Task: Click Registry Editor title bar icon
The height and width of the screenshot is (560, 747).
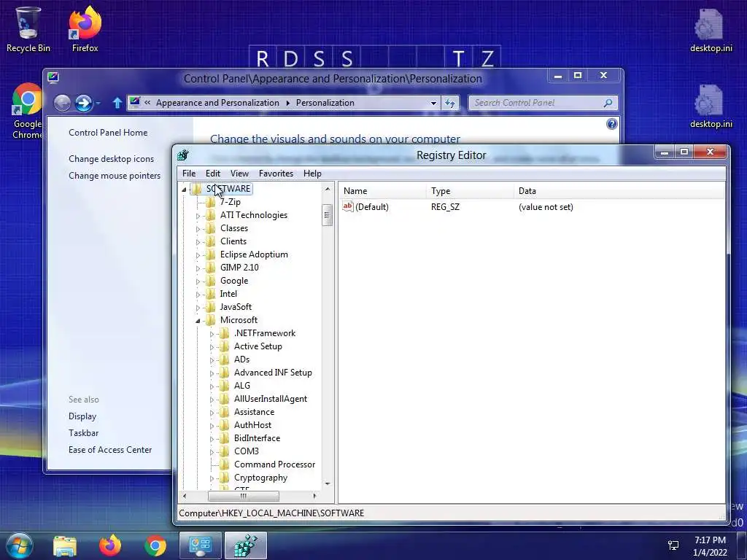Action: 183,155
